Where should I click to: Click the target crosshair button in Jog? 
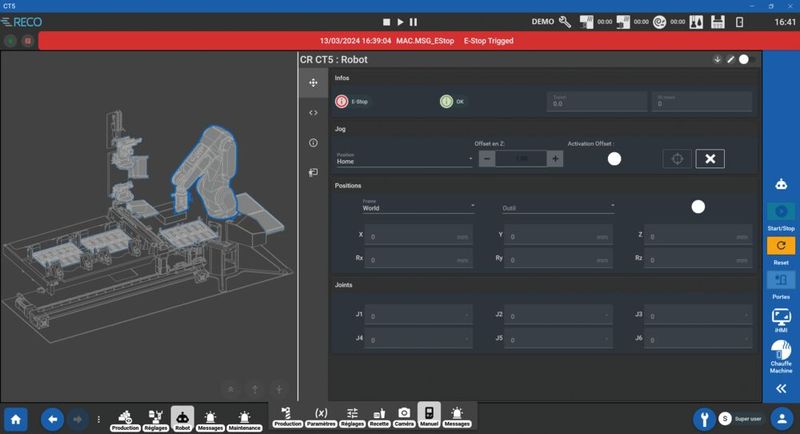pos(677,159)
